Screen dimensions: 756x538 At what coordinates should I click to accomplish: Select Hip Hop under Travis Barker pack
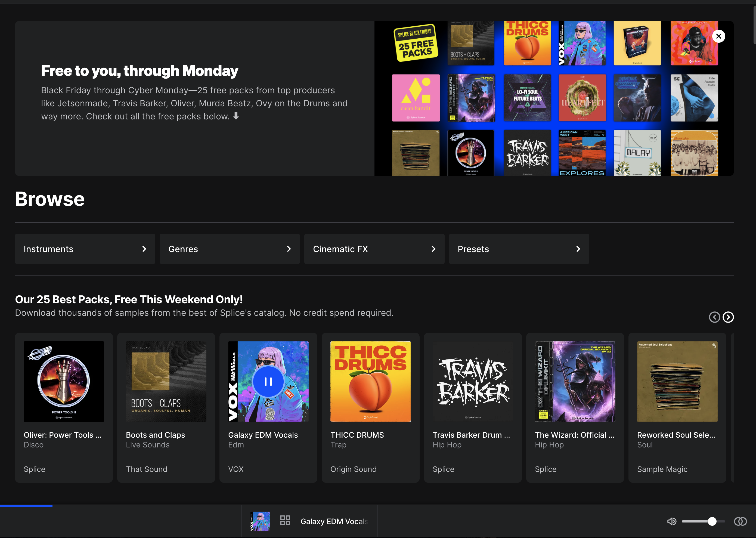point(447,445)
